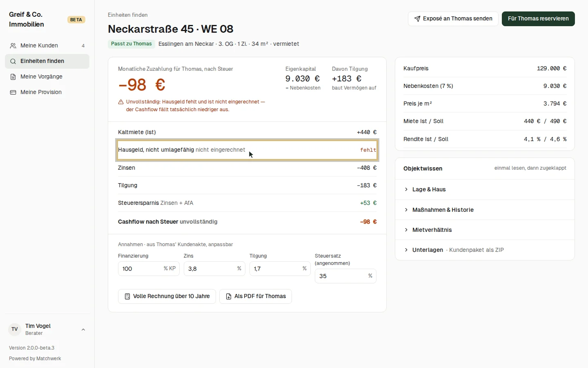This screenshot has width=588, height=368.
Task: Click Cashflow nach Steuer label
Action: click(148, 222)
